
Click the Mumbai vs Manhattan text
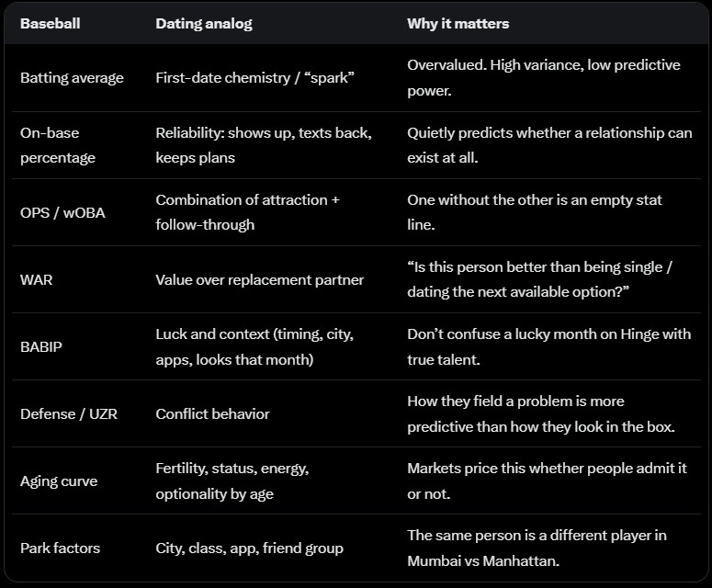click(x=482, y=561)
